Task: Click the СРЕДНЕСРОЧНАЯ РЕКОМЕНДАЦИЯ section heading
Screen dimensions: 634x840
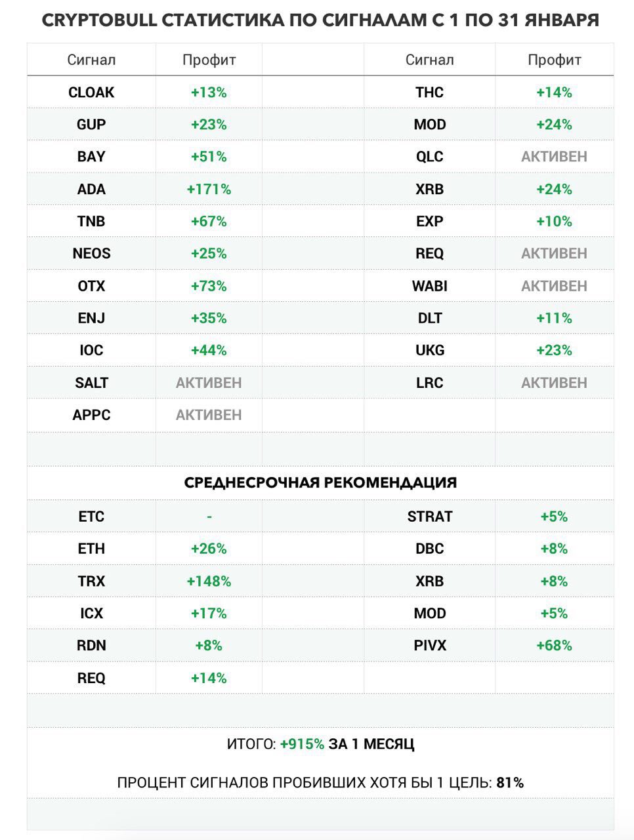Action: [x=320, y=482]
